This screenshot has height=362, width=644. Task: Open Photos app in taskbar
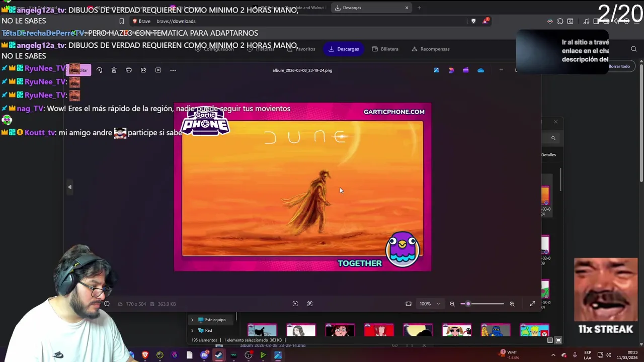(278, 355)
